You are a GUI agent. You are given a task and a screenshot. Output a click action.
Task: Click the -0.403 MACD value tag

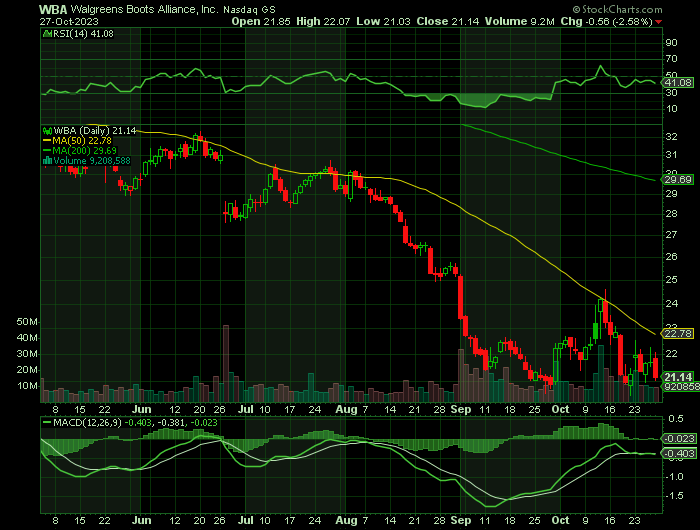point(679,454)
